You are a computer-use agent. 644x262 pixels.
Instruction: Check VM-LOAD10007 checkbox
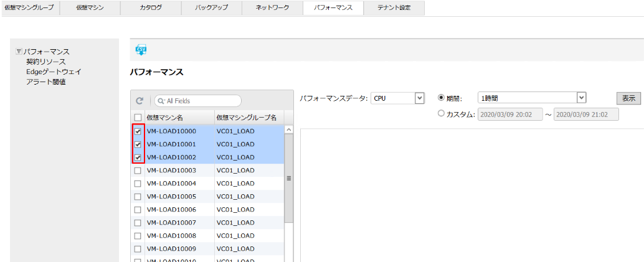(138, 223)
